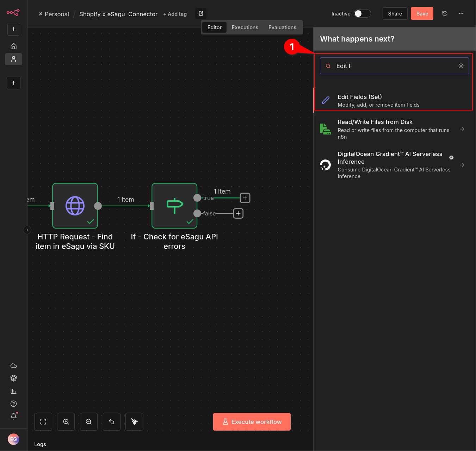This screenshot has height=451, width=476.
Task: Click the n8n logo icon
Action: click(13, 13)
